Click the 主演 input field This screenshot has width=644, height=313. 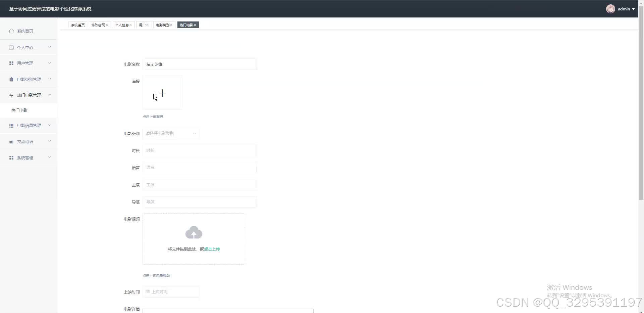(x=200, y=185)
